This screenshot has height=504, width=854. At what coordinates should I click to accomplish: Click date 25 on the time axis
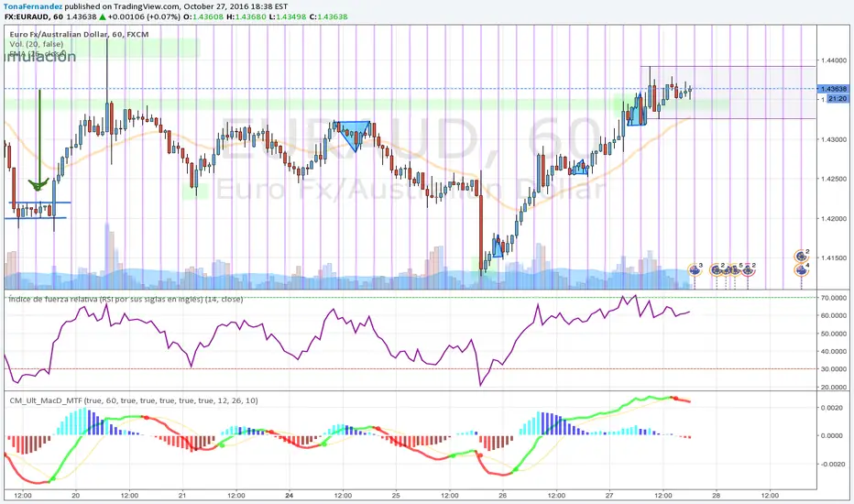(396, 495)
